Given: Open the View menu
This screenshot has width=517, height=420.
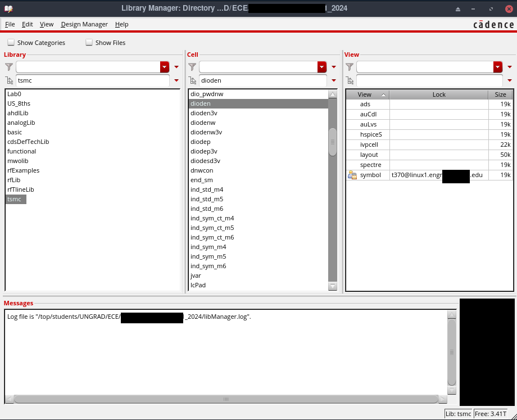Looking at the screenshot, I should click(x=47, y=24).
